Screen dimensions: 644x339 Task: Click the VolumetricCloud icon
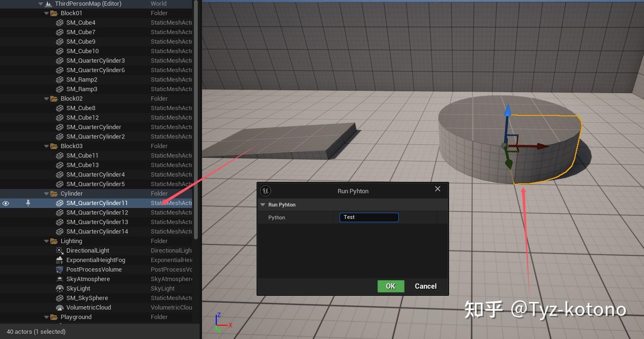point(59,307)
